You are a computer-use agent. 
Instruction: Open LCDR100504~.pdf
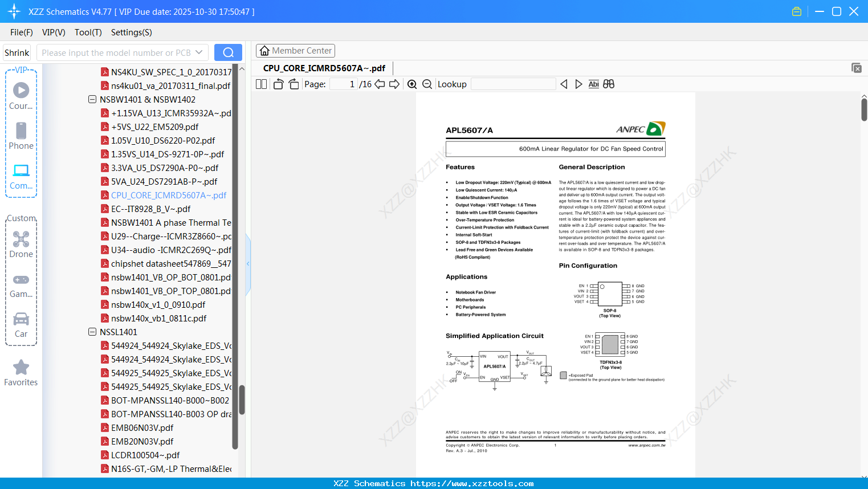(x=140, y=455)
